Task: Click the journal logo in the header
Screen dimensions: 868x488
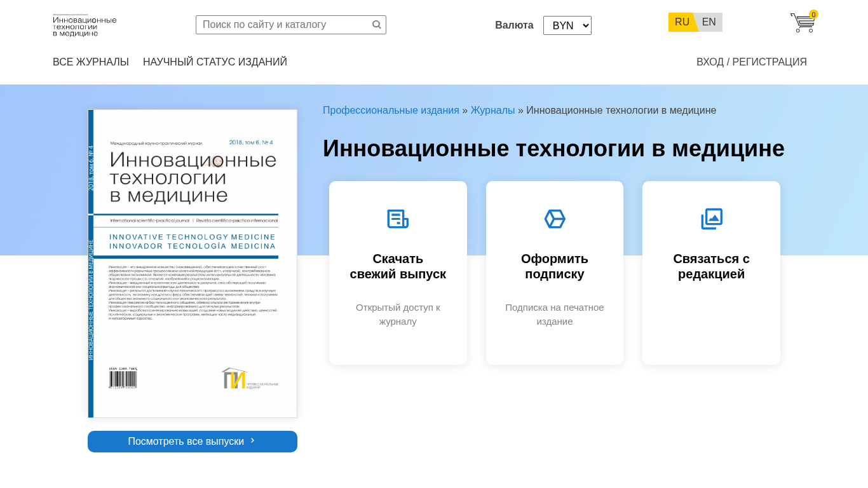Action: (85, 25)
